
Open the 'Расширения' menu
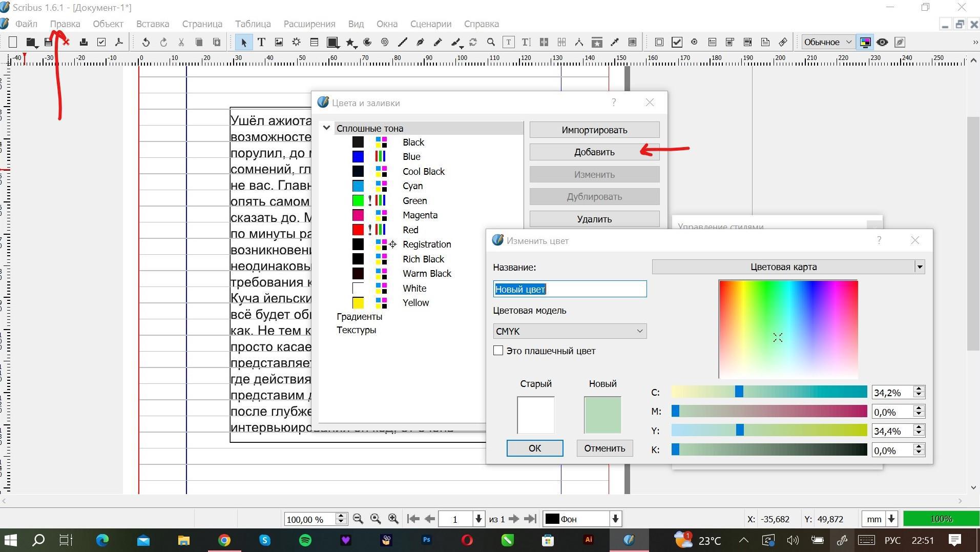point(309,24)
